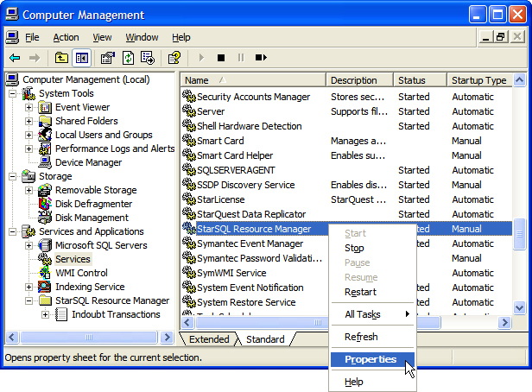Viewport: 532px width, 392px height.
Task: Select the Services node in the tree
Action: pos(73,259)
